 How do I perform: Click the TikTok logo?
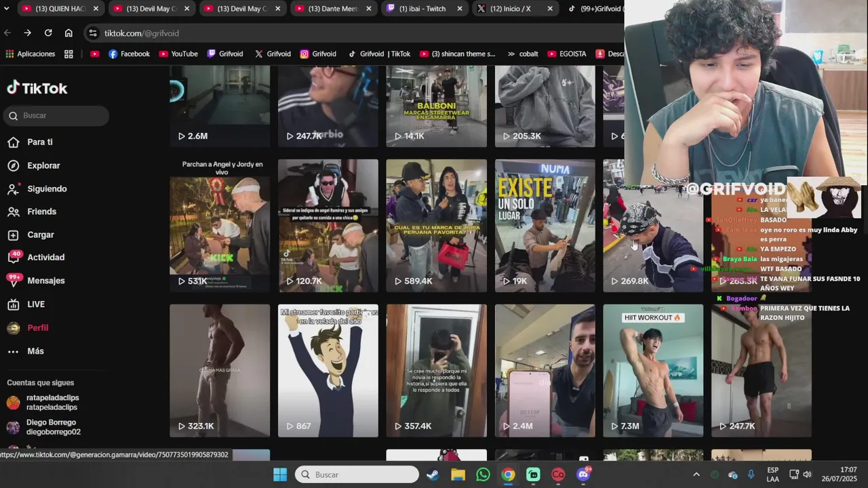37,88
